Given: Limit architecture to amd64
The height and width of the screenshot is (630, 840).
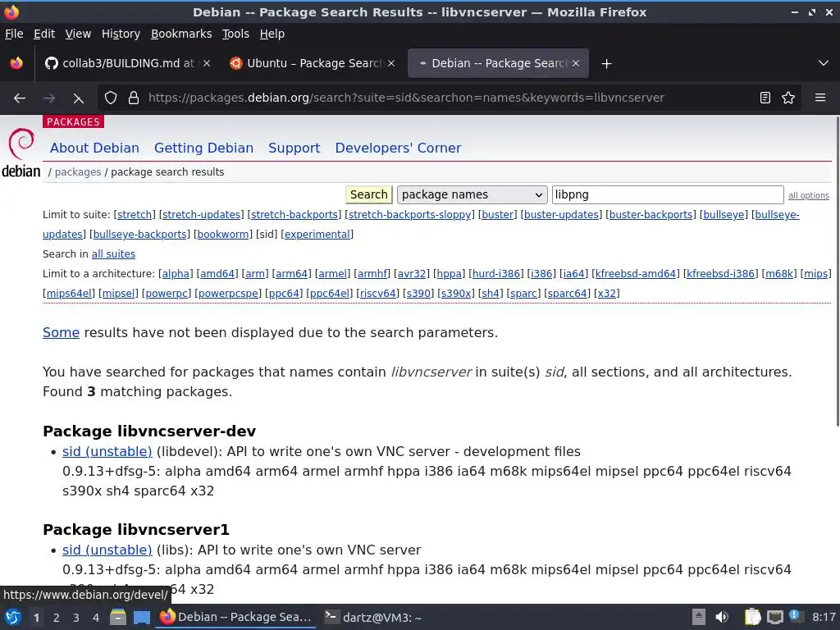Looking at the screenshot, I should click(217, 274).
